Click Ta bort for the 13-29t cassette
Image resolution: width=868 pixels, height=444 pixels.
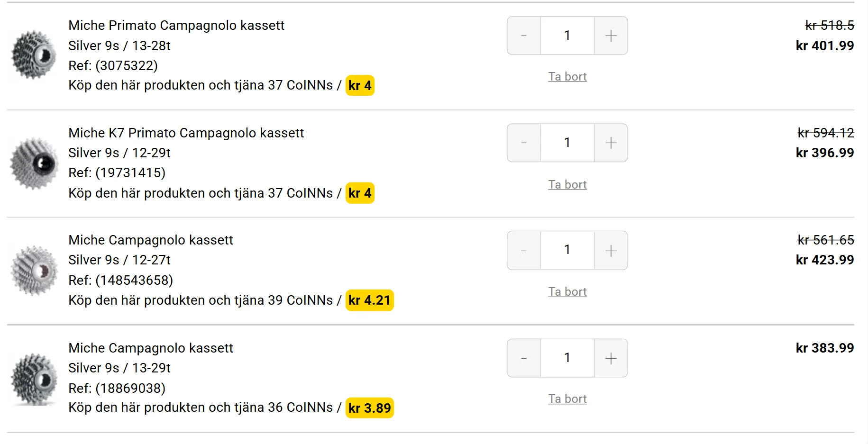(567, 399)
